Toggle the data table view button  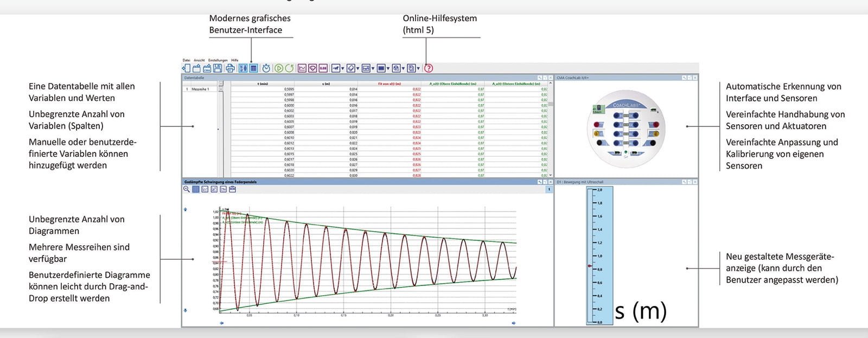253,68
